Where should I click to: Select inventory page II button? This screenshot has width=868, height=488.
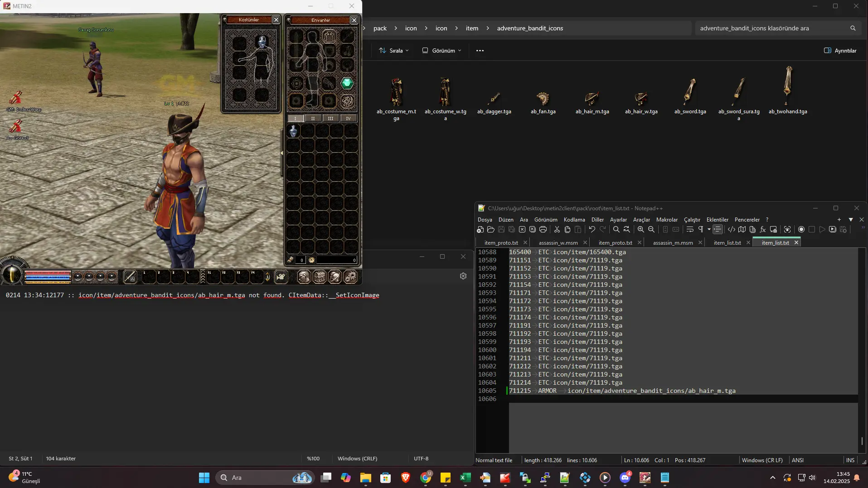313,118
